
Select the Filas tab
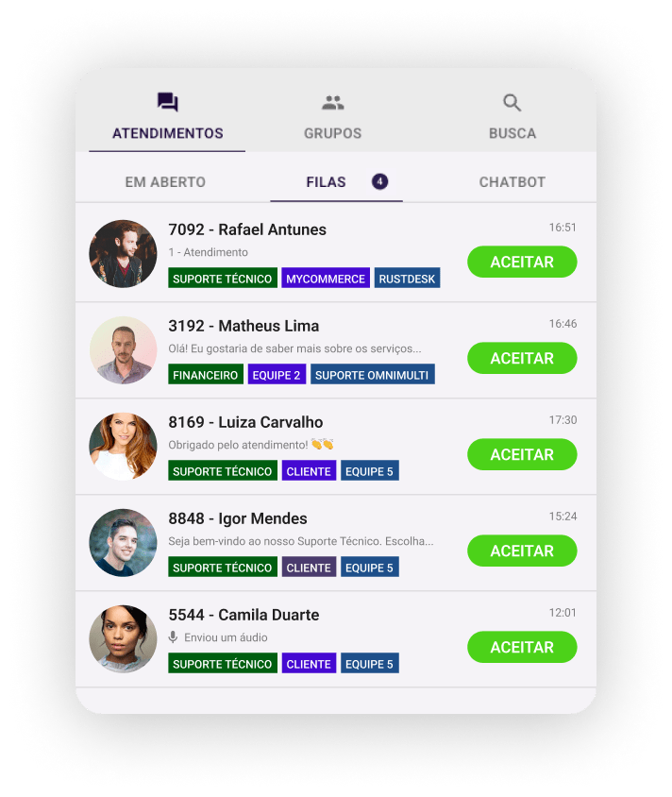click(327, 182)
